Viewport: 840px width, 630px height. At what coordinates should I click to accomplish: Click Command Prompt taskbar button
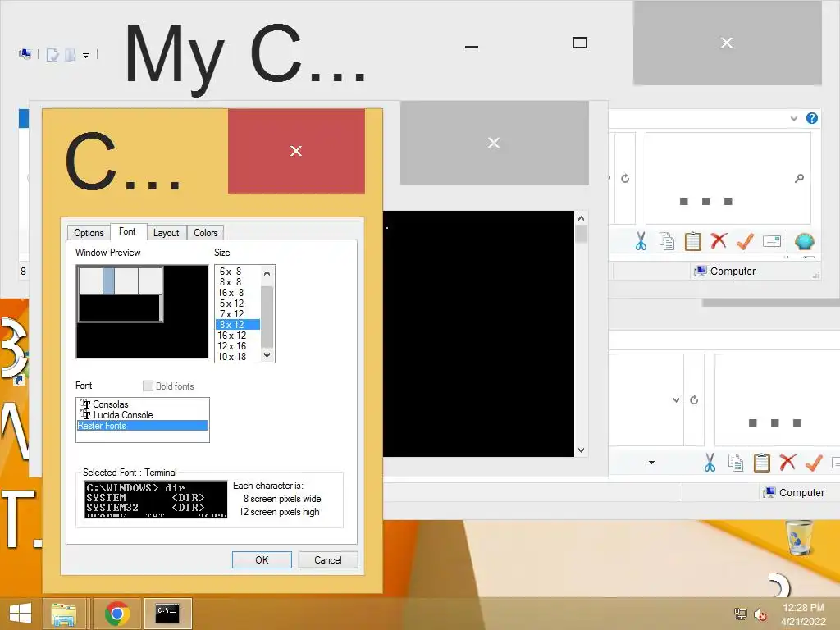click(167, 614)
